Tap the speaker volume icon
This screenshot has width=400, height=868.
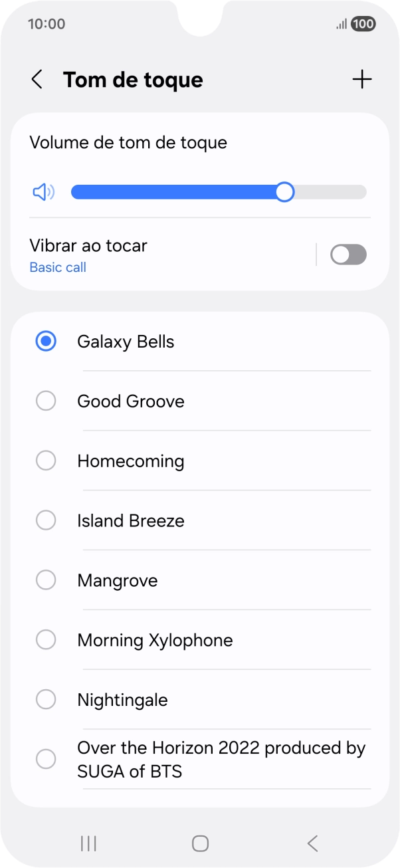pos(44,193)
